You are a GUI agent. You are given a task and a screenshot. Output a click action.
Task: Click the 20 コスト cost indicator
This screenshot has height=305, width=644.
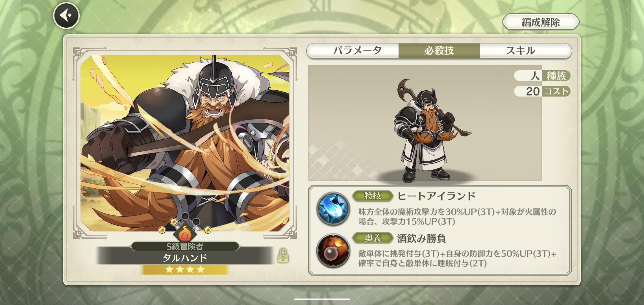[x=542, y=91]
